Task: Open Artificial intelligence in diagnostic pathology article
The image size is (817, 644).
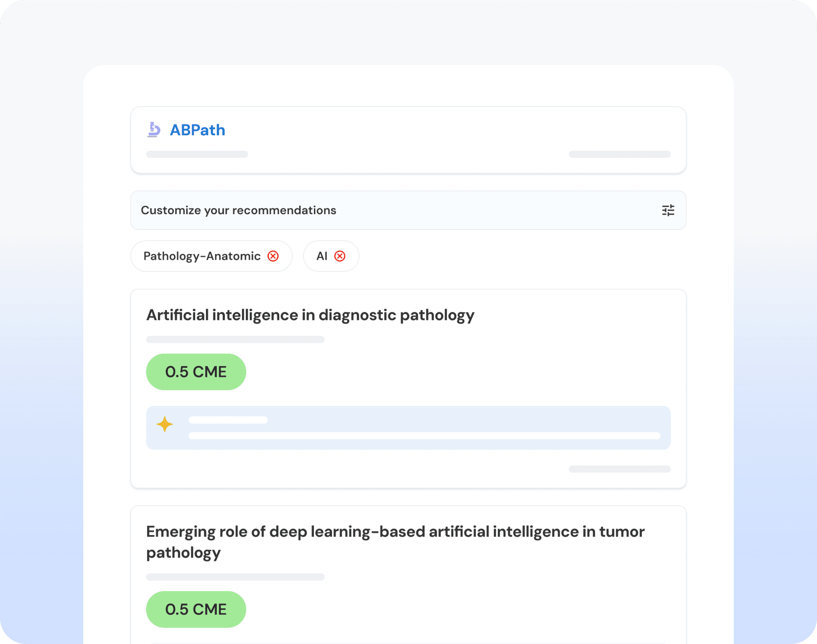Action: coord(310,315)
